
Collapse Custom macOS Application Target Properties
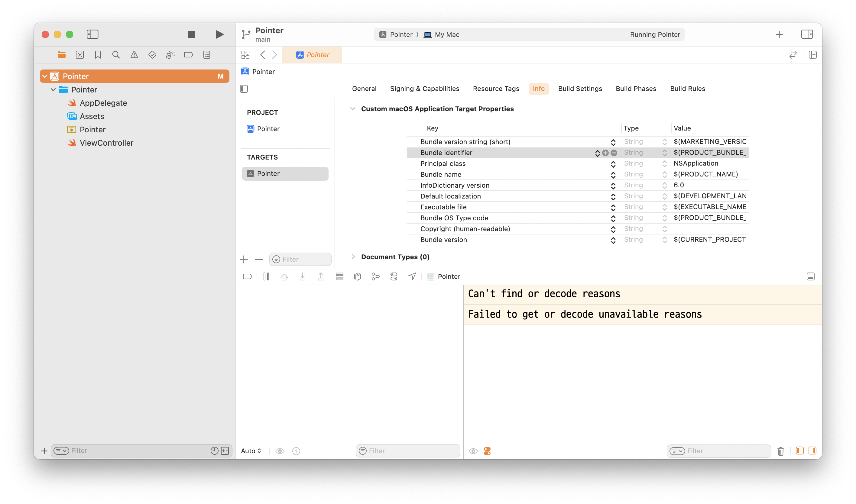click(353, 109)
